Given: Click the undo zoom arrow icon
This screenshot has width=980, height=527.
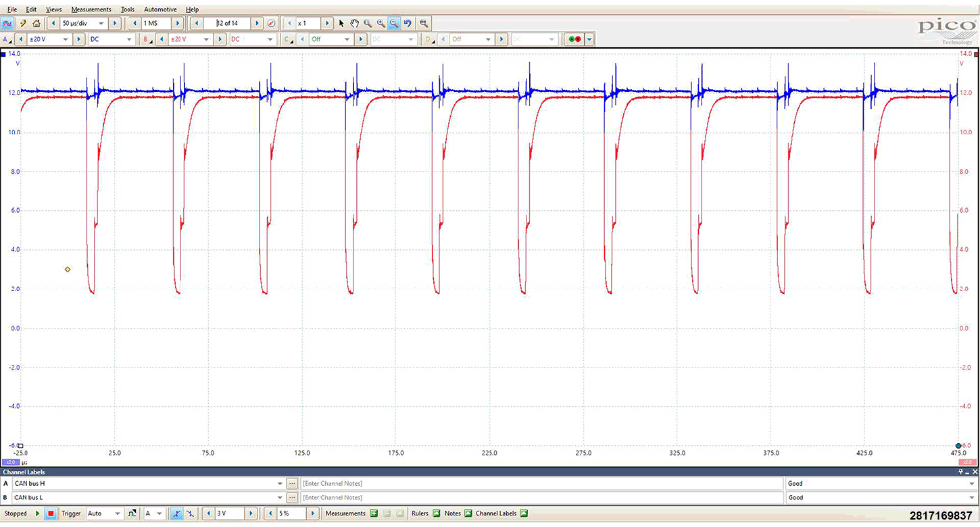Looking at the screenshot, I should coord(408,23).
